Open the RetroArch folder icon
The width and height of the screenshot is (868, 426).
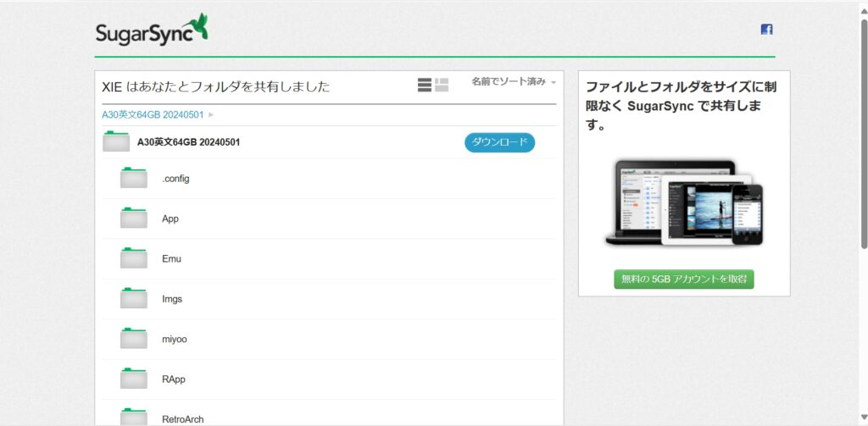(x=133, y=418)
